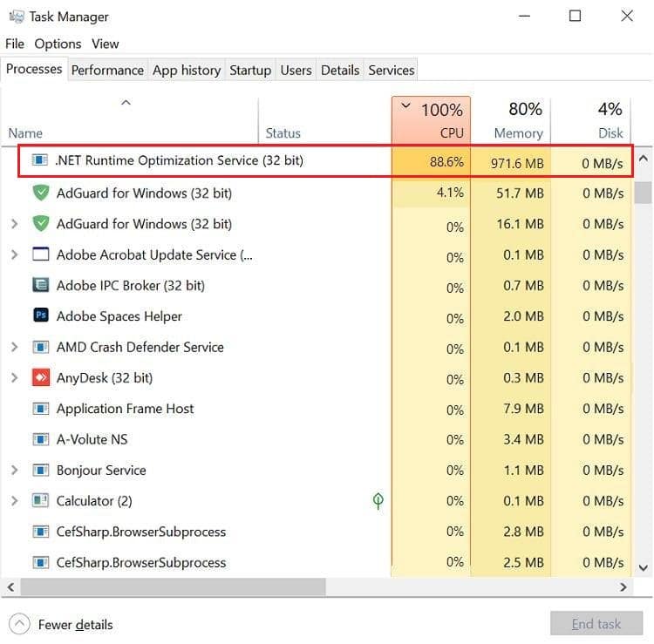Click the Task Manager title bar icon

pos(17,17)
